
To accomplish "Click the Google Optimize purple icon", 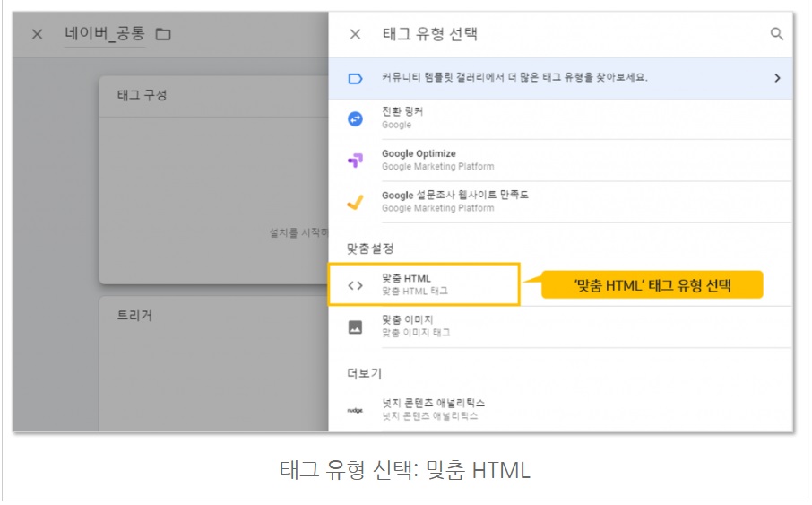I will [355, 161].
